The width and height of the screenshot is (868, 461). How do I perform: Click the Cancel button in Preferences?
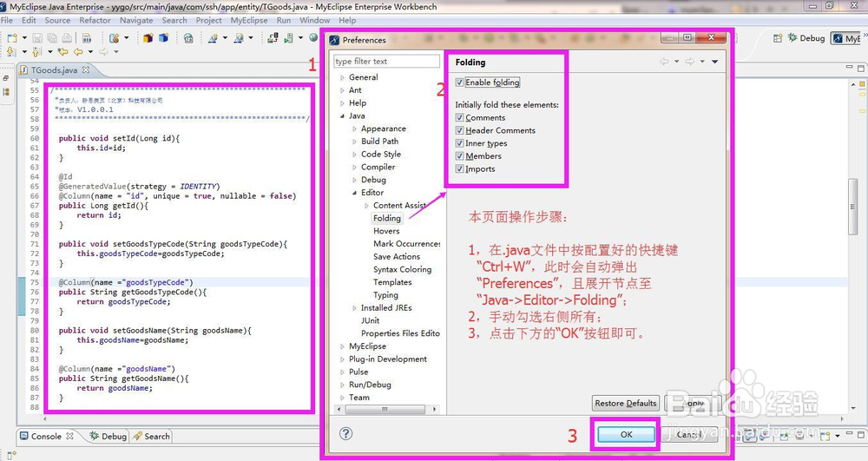pos(689,434)
